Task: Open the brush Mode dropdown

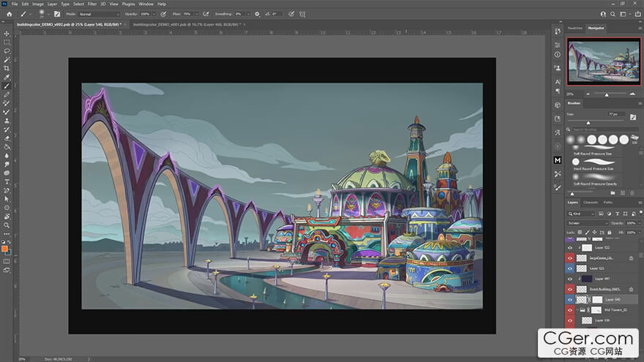Action: (x=98, y=14)
